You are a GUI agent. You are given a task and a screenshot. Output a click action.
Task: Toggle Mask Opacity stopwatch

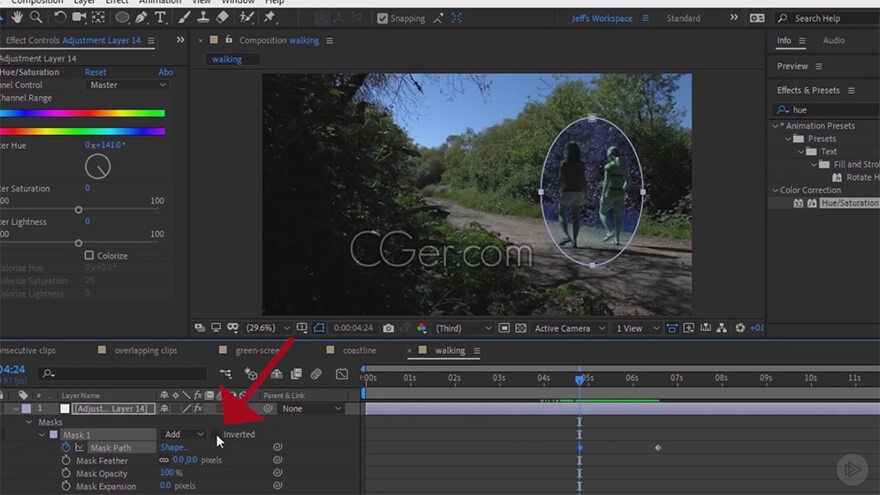click(66, 473)
